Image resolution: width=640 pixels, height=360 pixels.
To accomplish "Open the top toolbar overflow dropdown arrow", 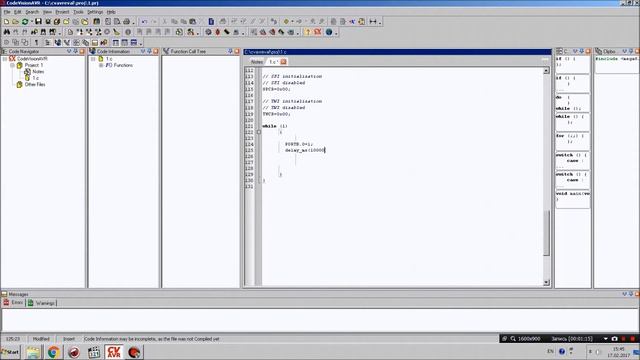I will [x=380, y=23].
